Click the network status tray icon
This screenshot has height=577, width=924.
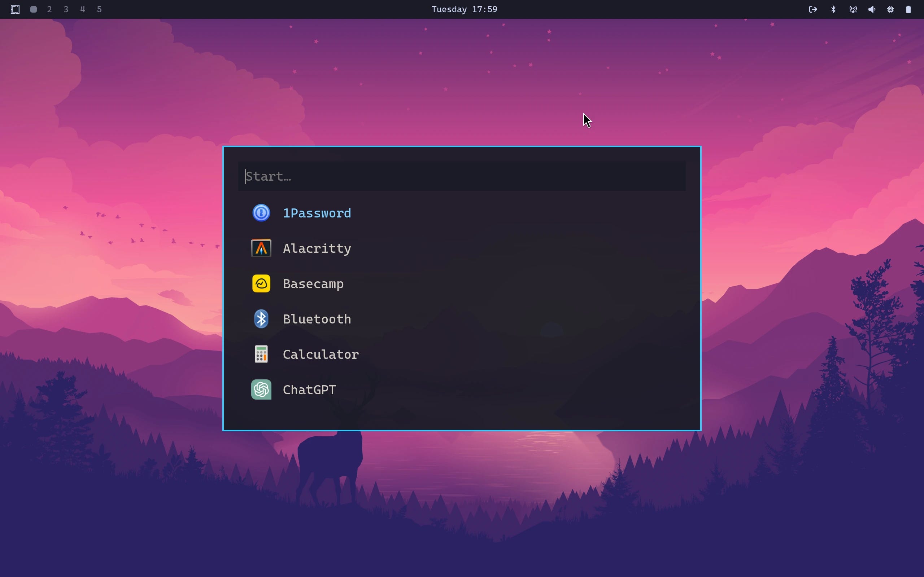853,9
